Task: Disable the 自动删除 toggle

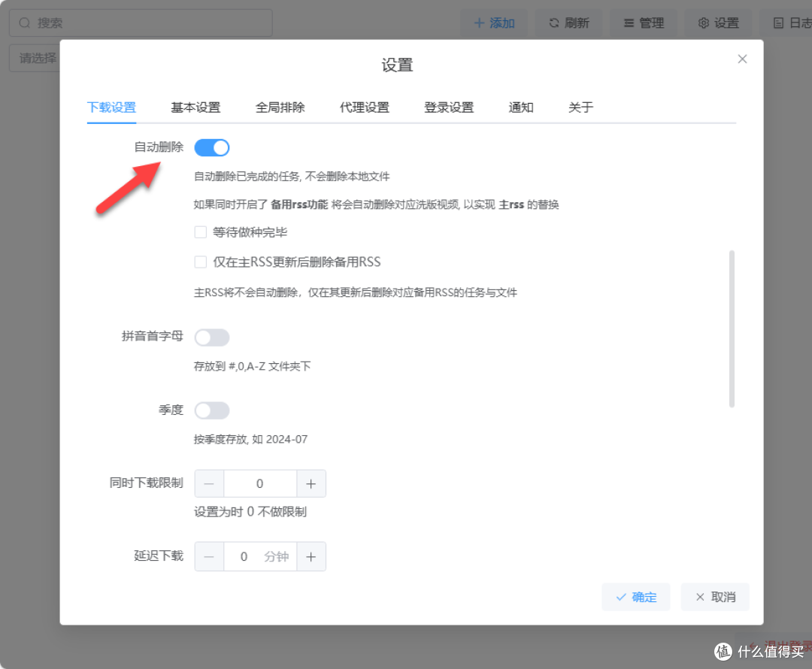Action: (211, 147)
